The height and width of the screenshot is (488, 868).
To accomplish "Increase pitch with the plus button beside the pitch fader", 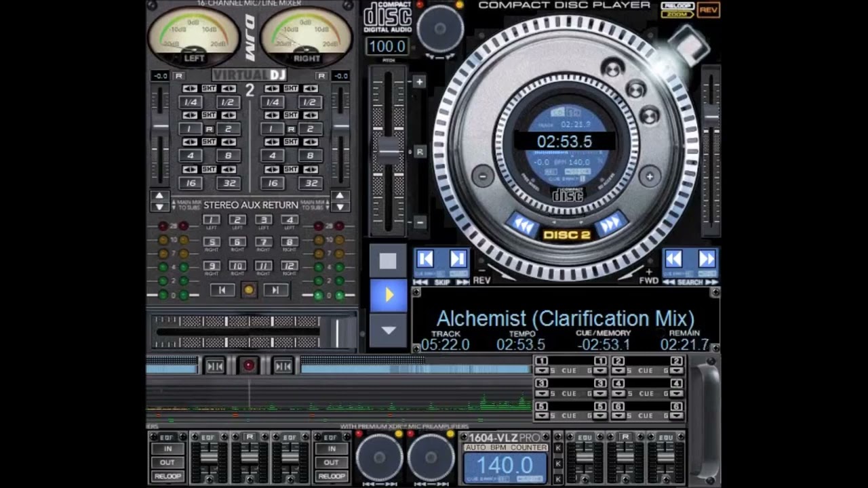I will [x=419, y=82].
